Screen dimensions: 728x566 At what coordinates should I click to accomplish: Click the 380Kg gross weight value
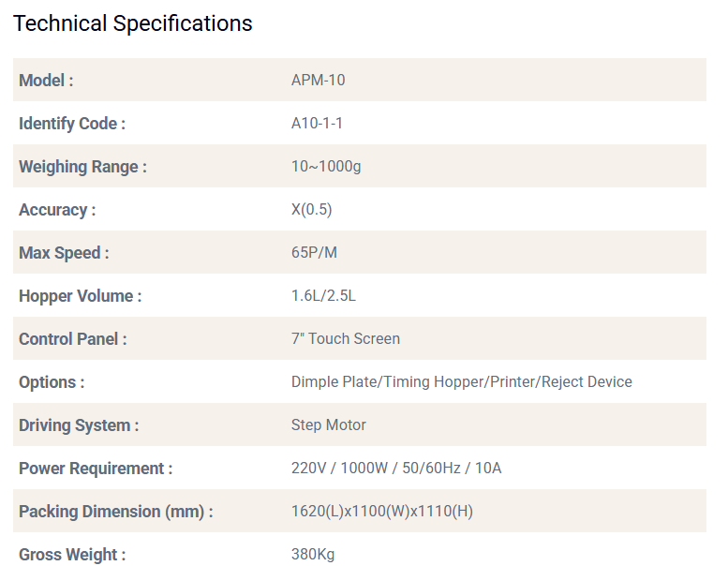[313, 555]
